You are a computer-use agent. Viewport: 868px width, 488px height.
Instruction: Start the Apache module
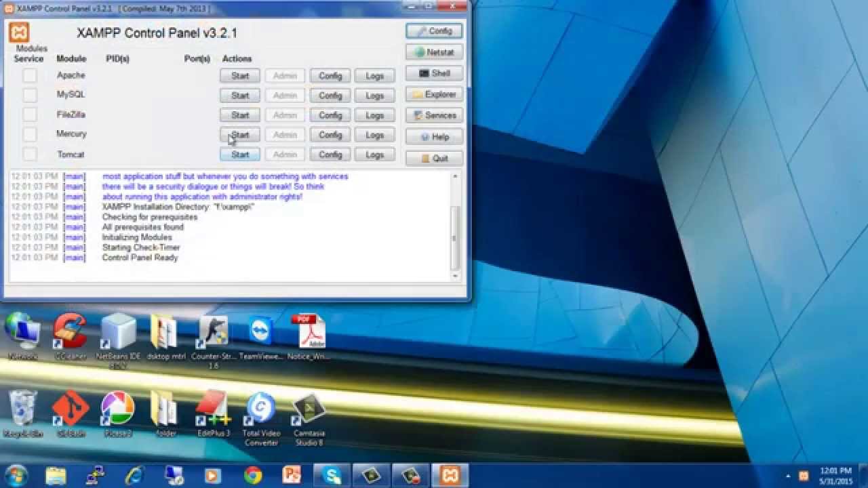(240, 76)
